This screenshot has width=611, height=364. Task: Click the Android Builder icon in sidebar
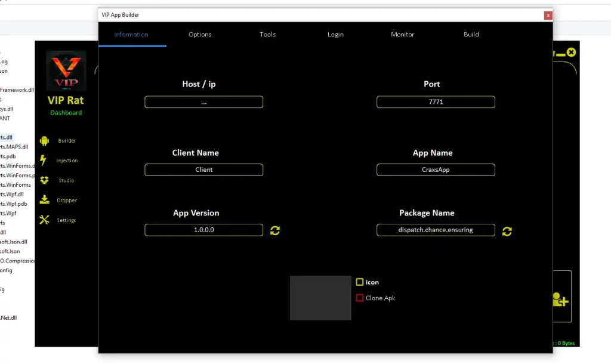(x=44, y=141)
